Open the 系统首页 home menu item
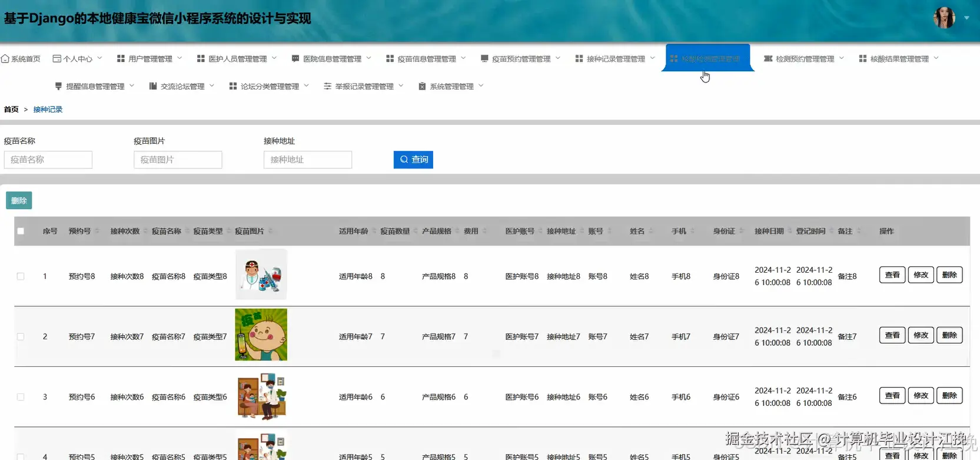 (x=21, y=59)
